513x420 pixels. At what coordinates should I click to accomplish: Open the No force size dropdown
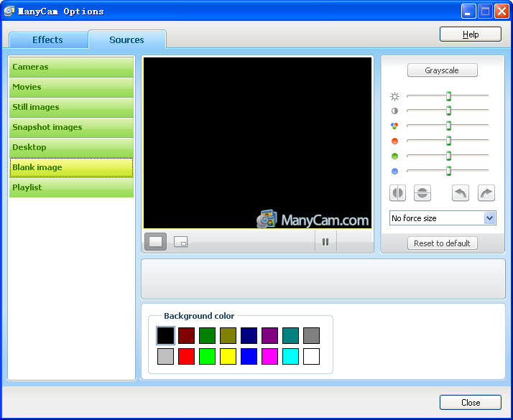tap(443, 218)
